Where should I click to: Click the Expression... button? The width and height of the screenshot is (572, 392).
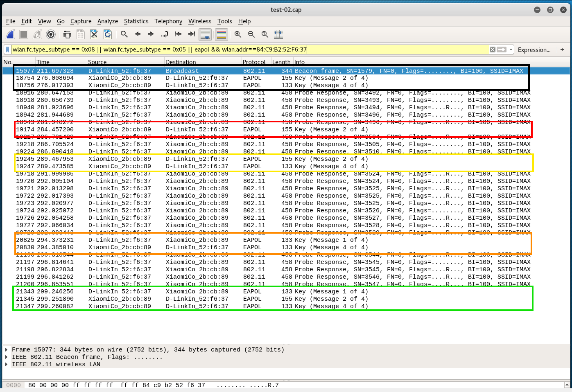(x=534, y=50)
